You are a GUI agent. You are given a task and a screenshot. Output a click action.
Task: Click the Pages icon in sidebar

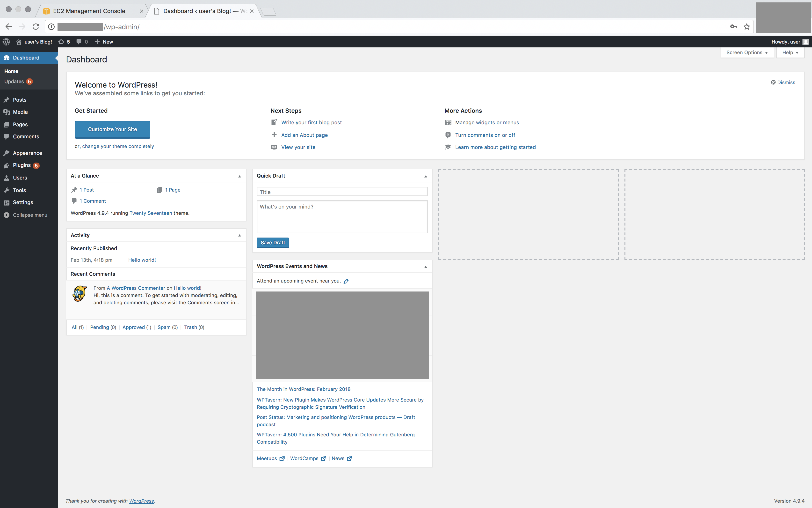[x=6, y=124]
